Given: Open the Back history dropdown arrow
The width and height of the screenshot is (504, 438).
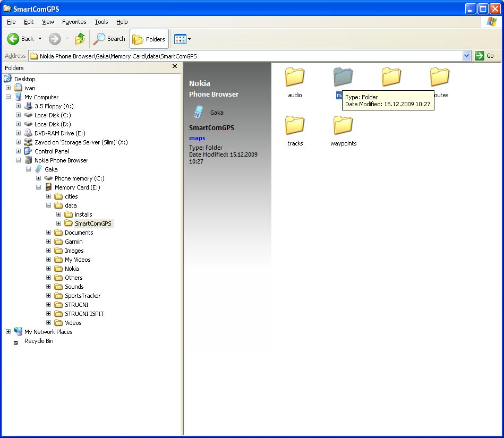Looking at the screenshot, I should coord(40,39).
